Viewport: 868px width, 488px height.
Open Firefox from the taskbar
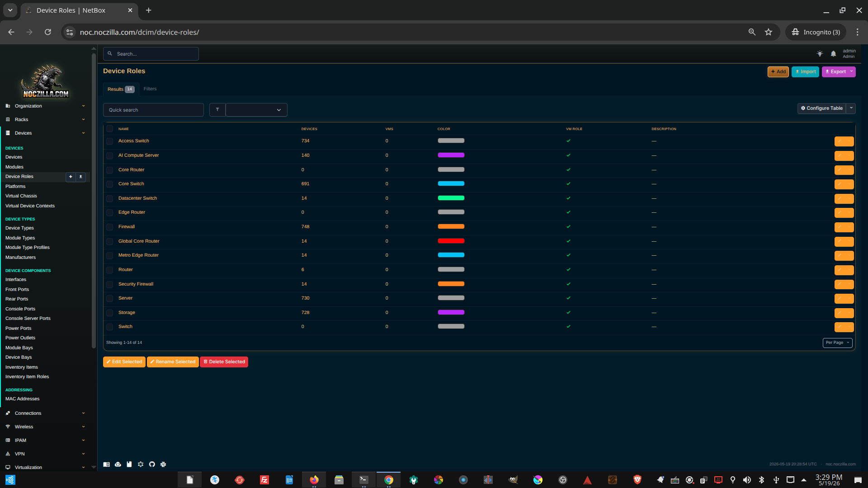pos(314,480)
